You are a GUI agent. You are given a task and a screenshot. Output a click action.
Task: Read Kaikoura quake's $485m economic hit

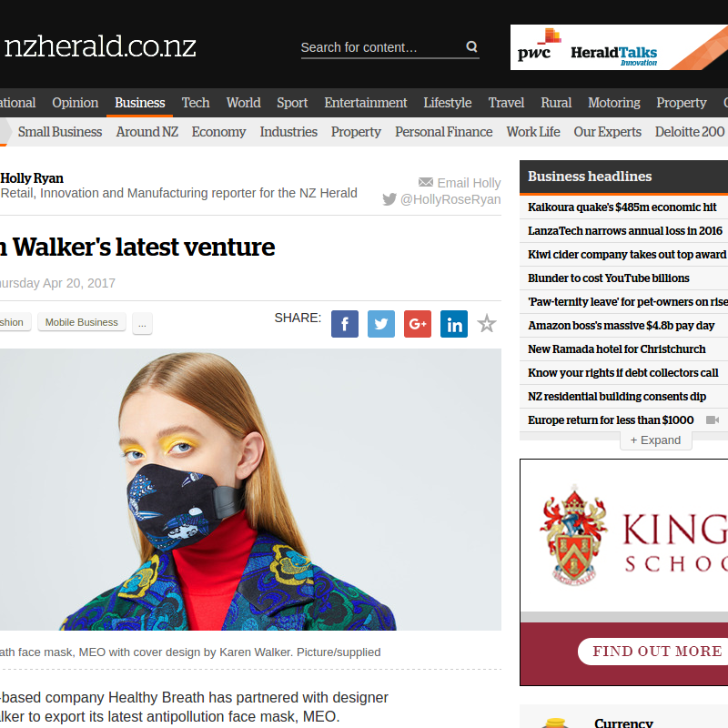tap(622, 207)
